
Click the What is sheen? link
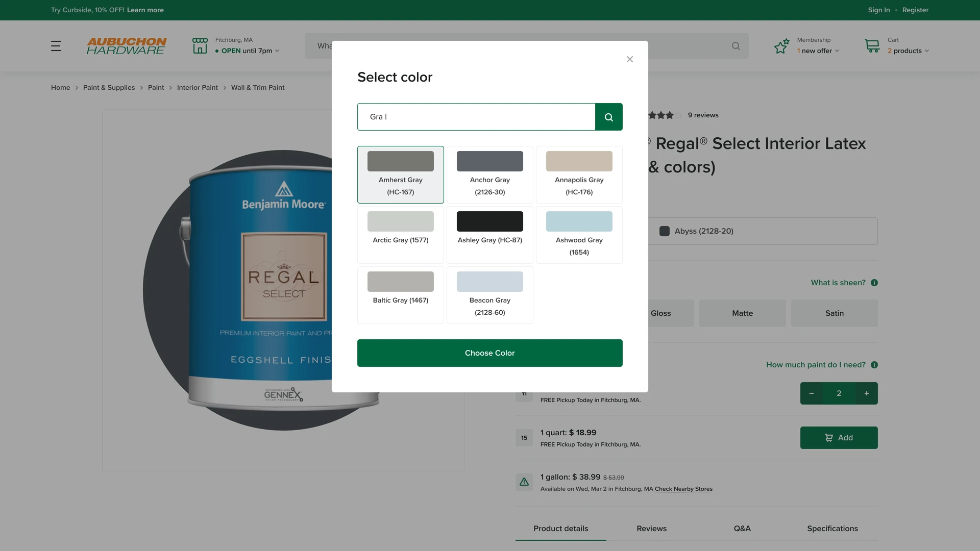pos(838,283)
